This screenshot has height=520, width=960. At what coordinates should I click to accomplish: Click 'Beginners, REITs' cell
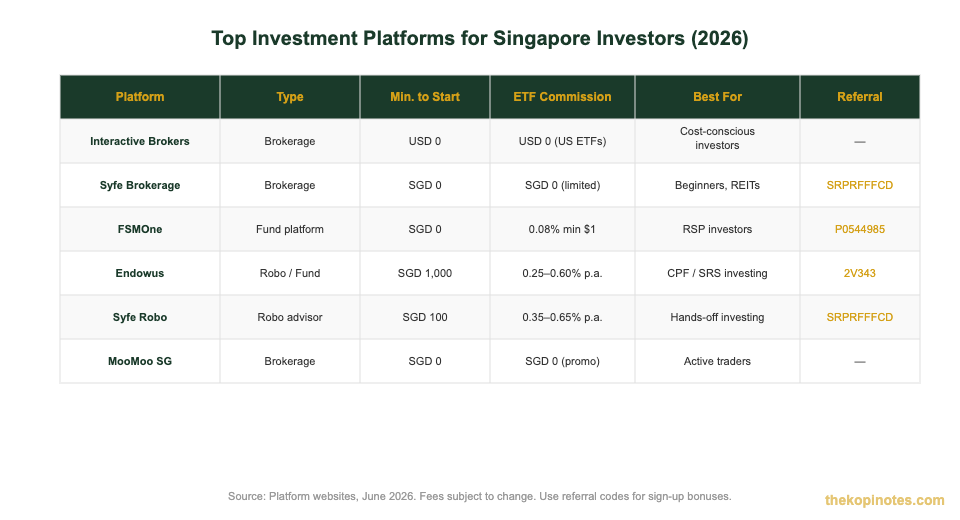click(x=717, y=185)
